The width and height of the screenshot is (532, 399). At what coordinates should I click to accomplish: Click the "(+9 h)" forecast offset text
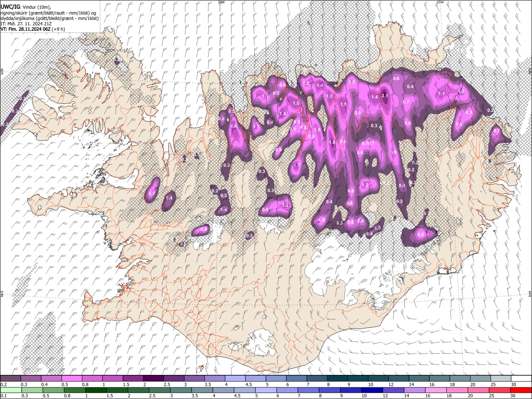point(59,29)
